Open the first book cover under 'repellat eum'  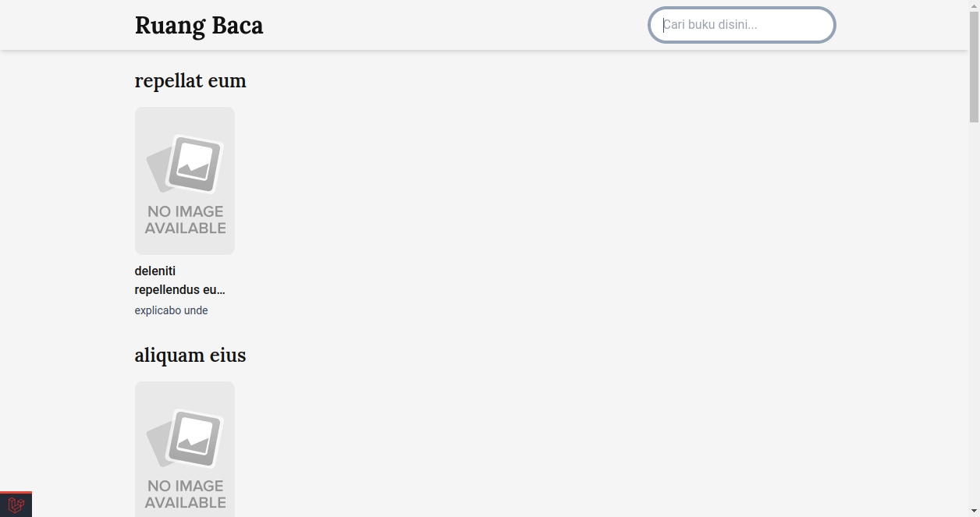[x=185, y=181]
